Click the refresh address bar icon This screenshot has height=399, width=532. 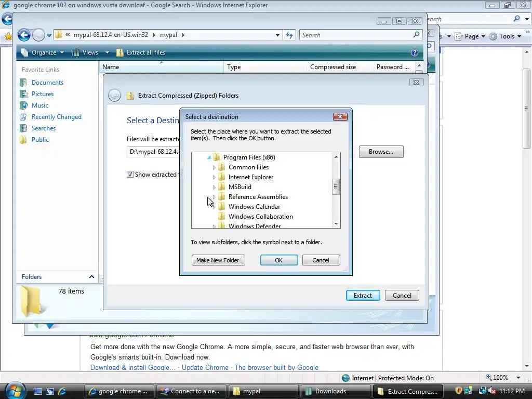click(289, 35)
